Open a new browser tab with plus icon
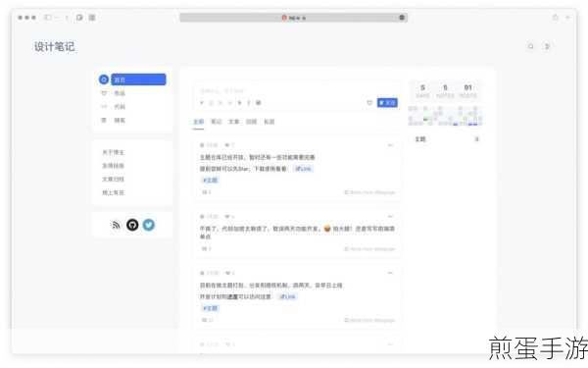Viewport: 588px width, 368px height. [x=568, y=18]
